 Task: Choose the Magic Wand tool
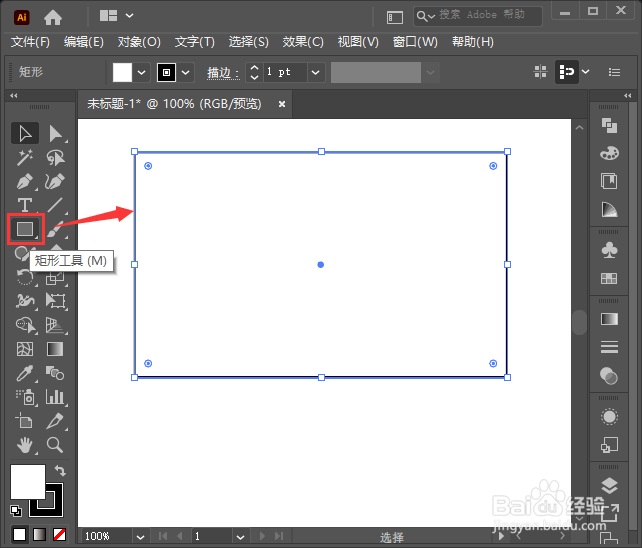pos(25,157)
